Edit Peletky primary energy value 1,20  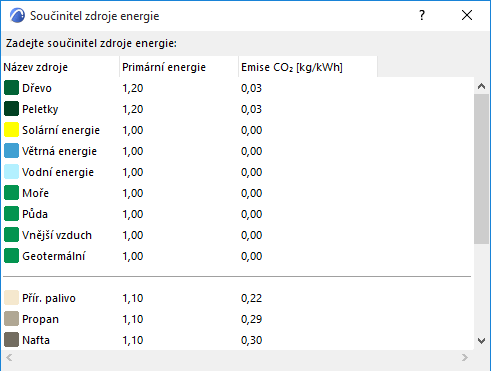(133, 109)
